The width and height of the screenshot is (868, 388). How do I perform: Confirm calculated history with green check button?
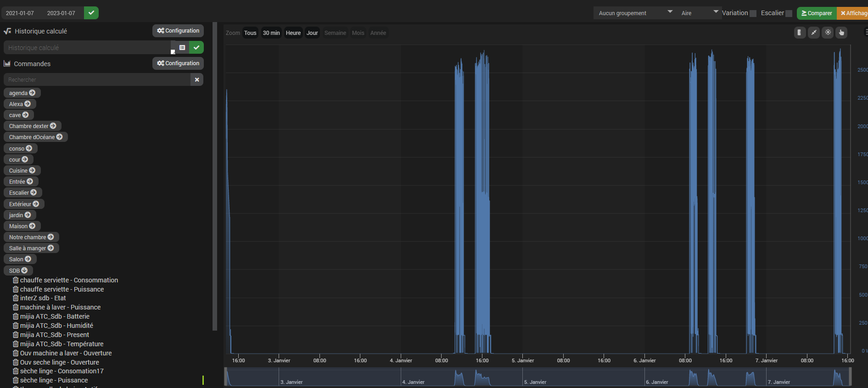[x=196, y=48]
